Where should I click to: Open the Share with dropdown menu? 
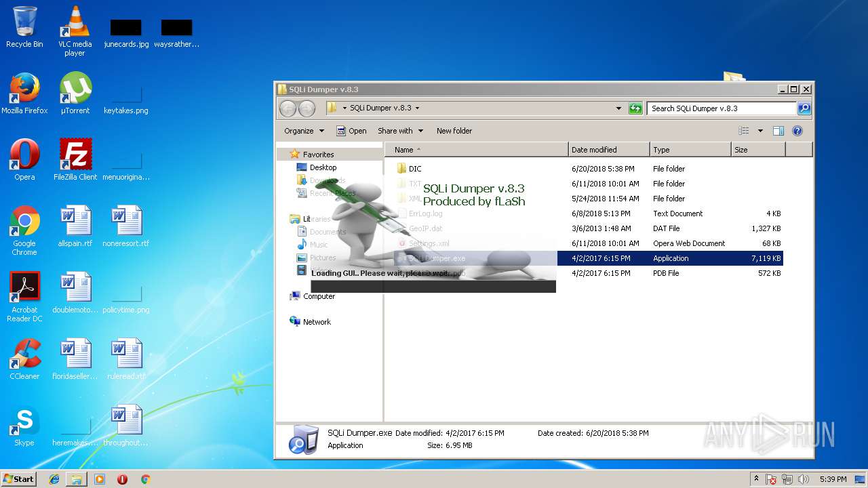pos(400,131)
